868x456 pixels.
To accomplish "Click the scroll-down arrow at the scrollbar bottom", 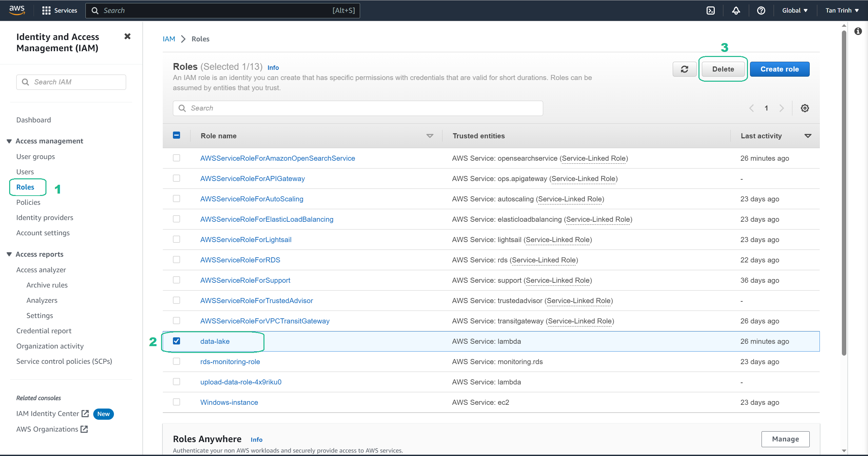I will pos(844,451).
